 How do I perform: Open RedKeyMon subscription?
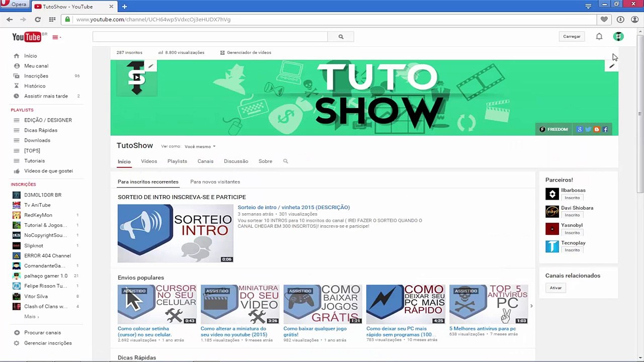click(x=38, y=215)
